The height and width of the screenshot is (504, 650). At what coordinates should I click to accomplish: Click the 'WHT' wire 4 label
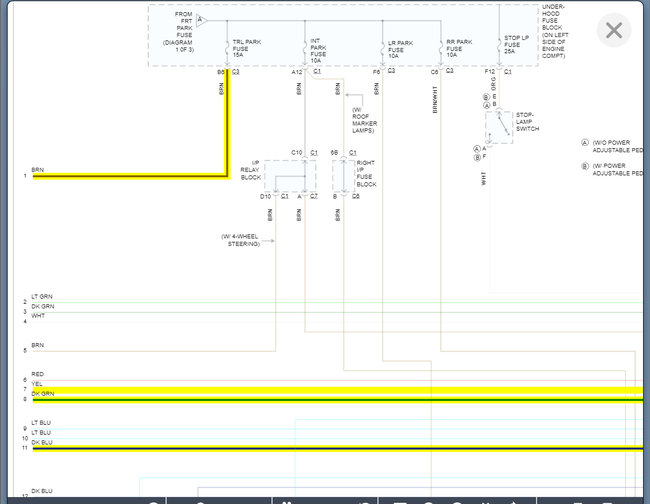[x=38, y=315]
